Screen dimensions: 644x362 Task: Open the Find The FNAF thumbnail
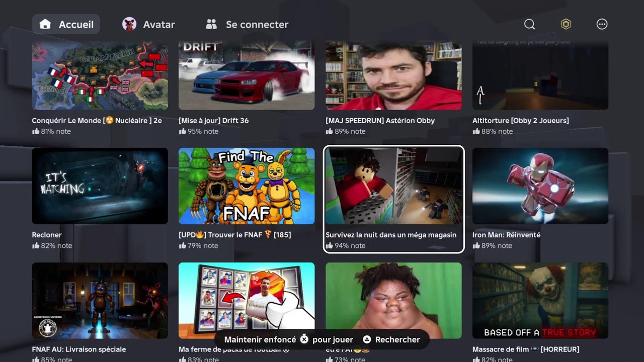click(x=247, y=186)
